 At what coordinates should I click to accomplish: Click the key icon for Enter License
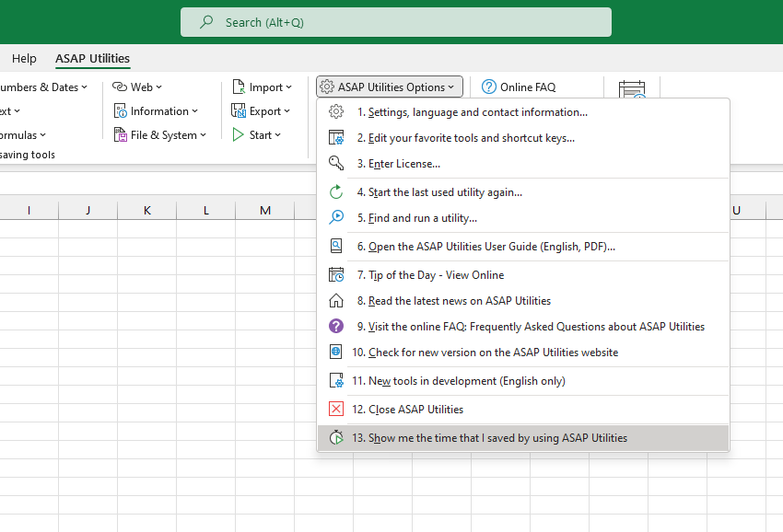[x=336, y=163]
